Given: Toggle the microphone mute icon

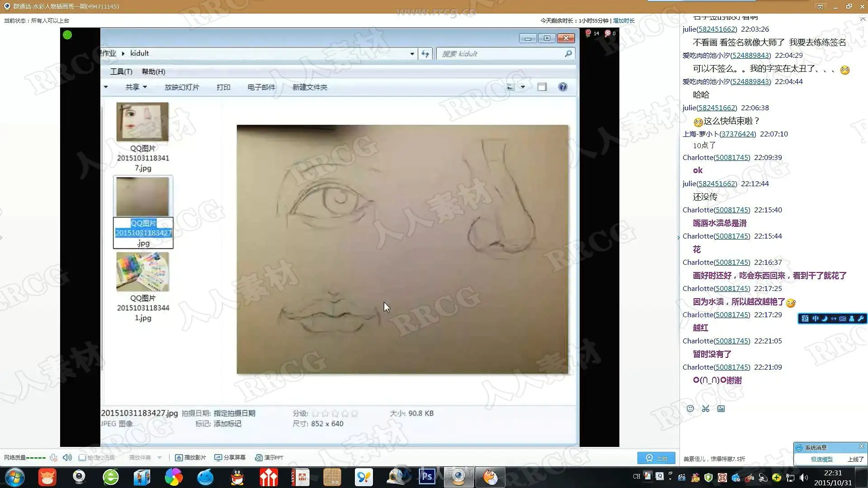Looking at the screenshot, I should (53, 457).
